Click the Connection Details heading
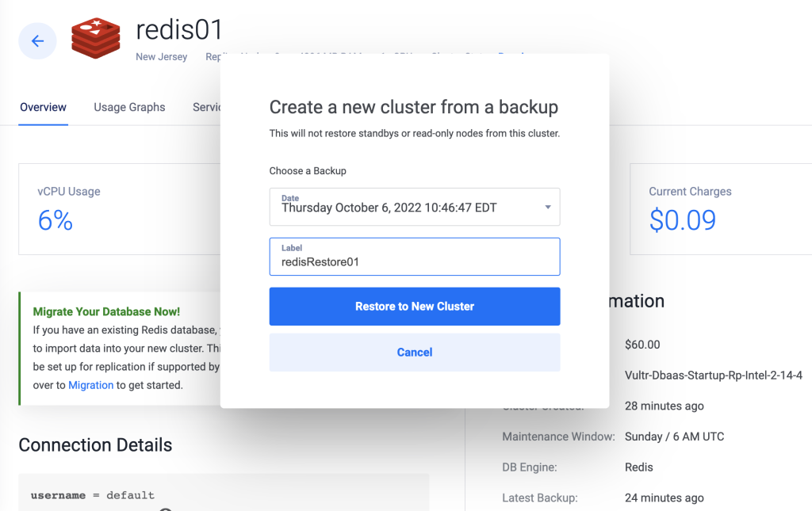This screenshot has width=812, height=511. pyautogui.click(x=95, y=444)
